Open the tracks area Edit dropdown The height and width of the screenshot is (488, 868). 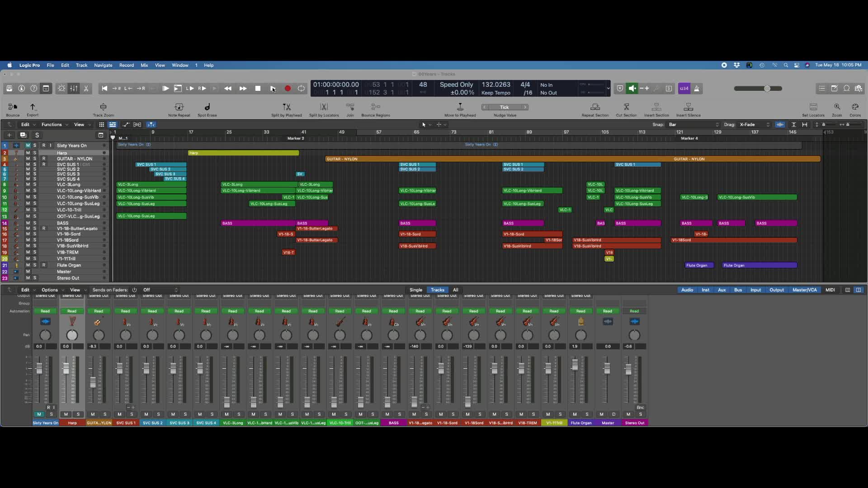pyautogui.click(x=28, y=125)
